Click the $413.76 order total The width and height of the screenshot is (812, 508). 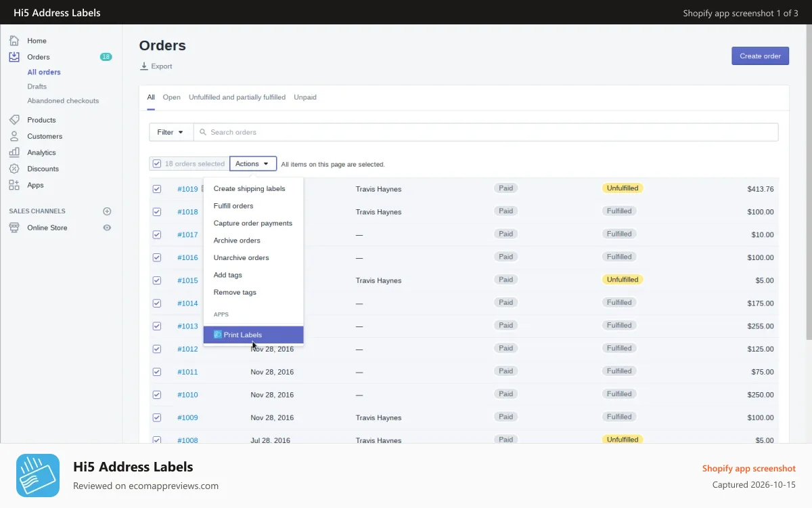(x=761, y=189)
